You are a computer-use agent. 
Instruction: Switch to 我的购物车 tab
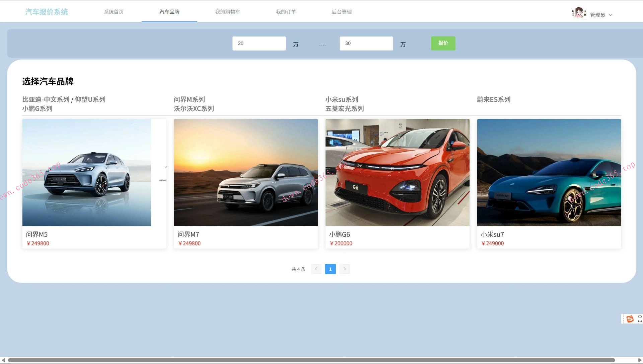pos(227,12)
